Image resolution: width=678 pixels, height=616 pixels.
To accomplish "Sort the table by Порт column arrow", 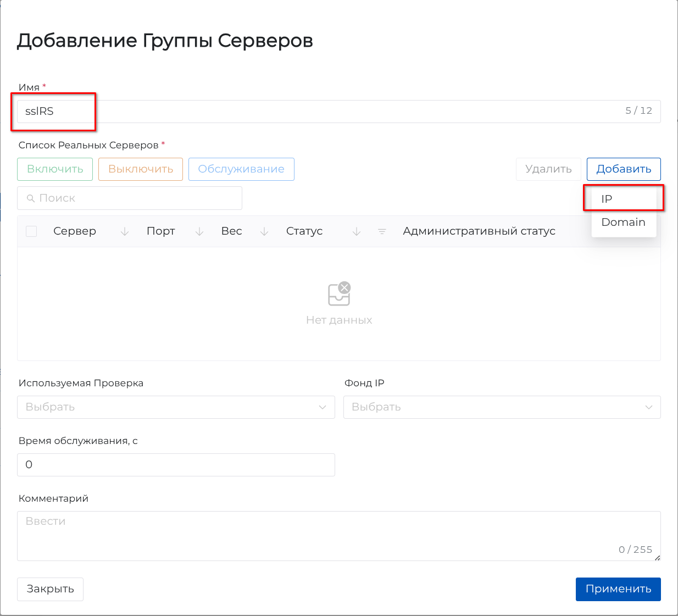I will click(199, 232).
